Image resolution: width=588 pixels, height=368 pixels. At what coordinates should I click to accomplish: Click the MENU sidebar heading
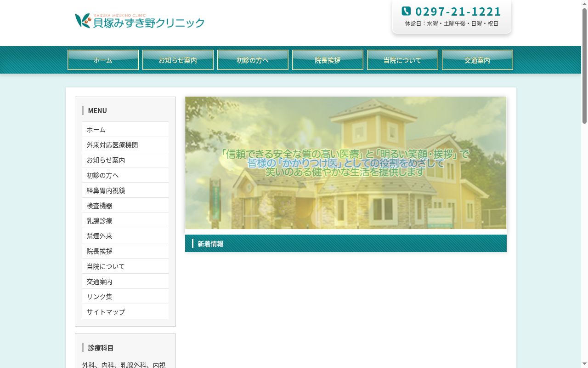pos(97,110)
